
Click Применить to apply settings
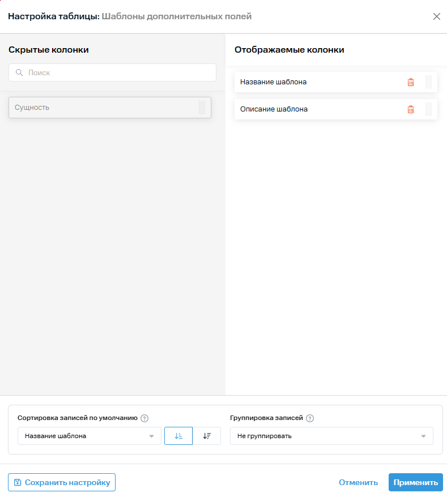click(x=415, y=482)
